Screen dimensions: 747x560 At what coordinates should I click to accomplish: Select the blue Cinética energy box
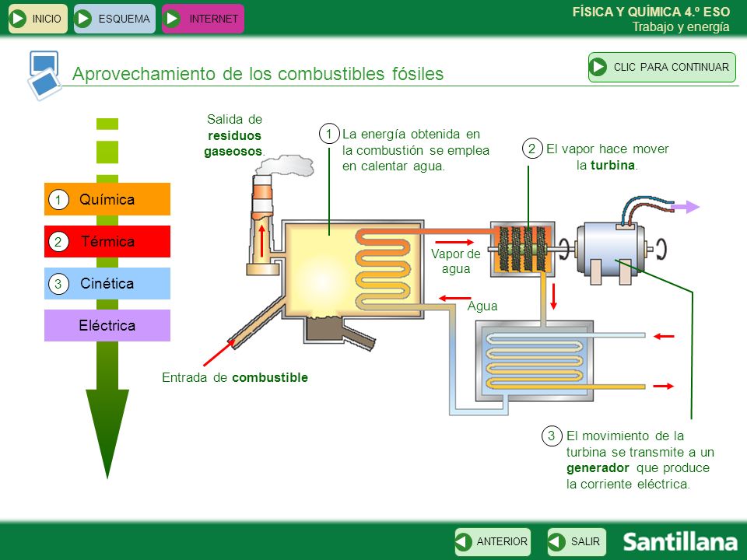pos(107,283)
